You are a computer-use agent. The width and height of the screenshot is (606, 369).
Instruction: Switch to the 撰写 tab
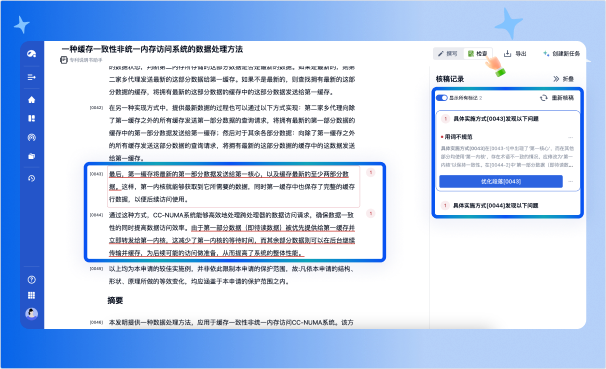448,54
